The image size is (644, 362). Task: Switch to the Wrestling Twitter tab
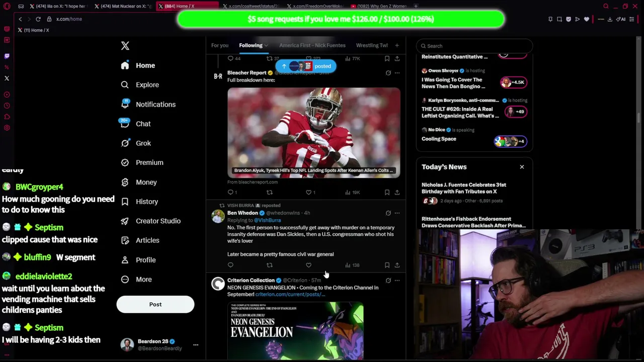[372, 45]
